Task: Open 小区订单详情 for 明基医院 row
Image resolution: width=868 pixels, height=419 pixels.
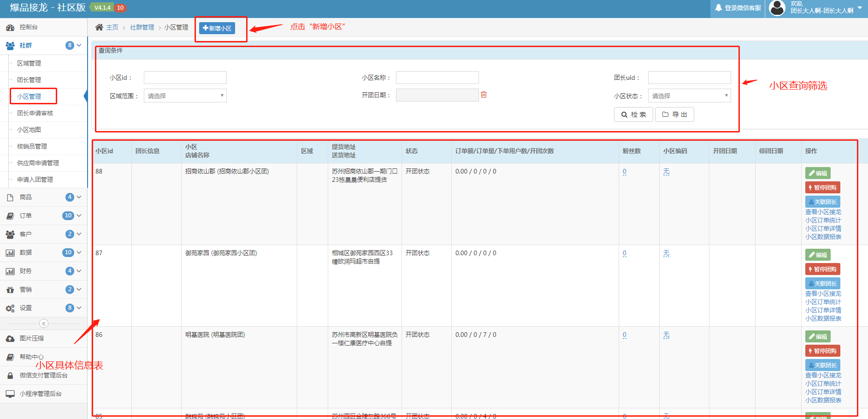Action: coord(823,392)
